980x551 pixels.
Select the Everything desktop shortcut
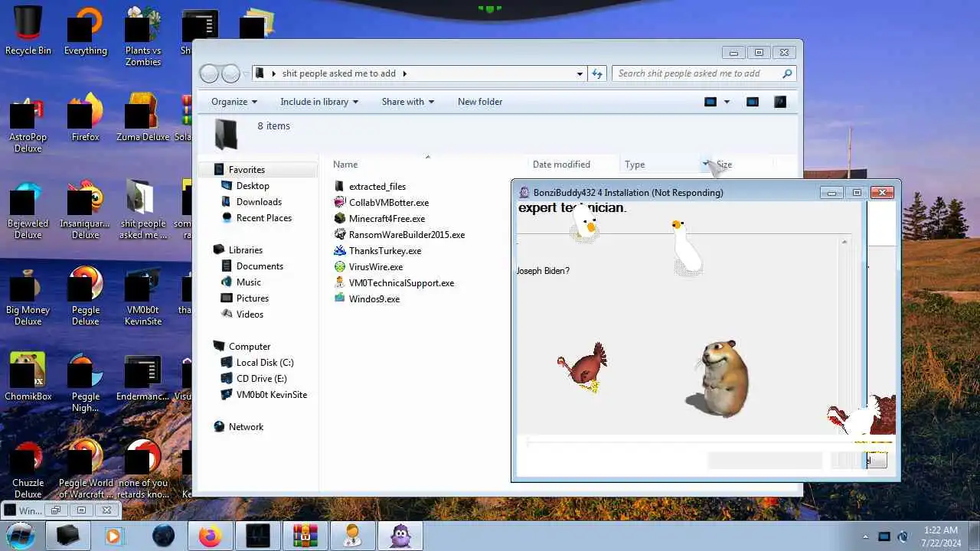(x=85, y=31)
